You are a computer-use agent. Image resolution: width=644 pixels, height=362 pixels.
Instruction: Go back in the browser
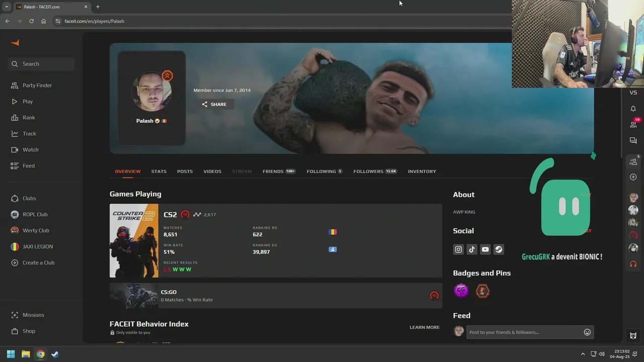7,21
